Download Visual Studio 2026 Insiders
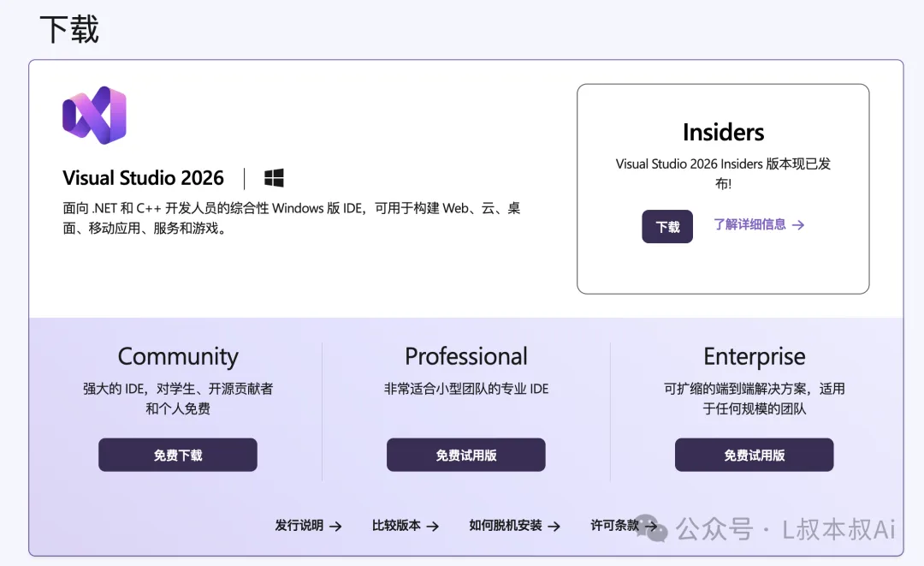This screenshot has height=566, width=924. 667,226
